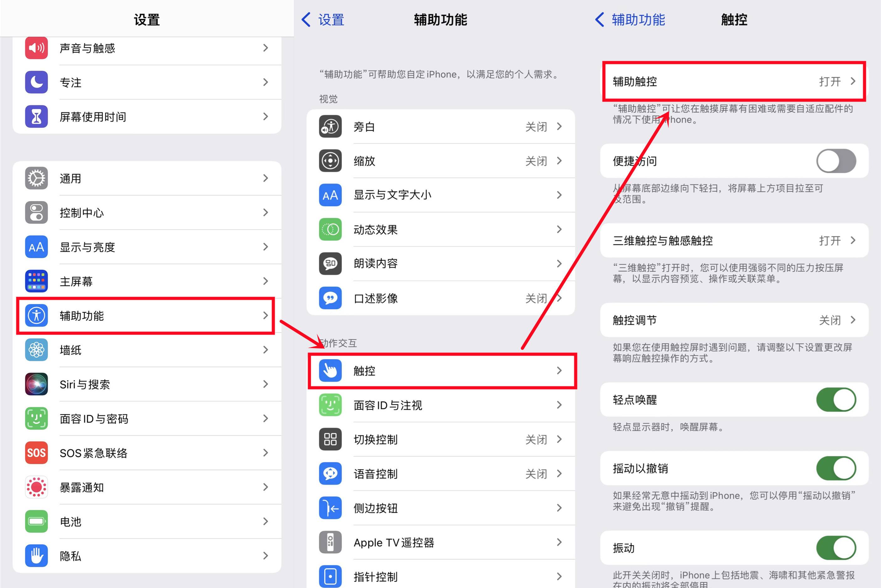Image resolution: width=881 pixels, height=588 pixels.
Task: Expand the Switch Control chevron (切换控制)
Action: (559, 439)
